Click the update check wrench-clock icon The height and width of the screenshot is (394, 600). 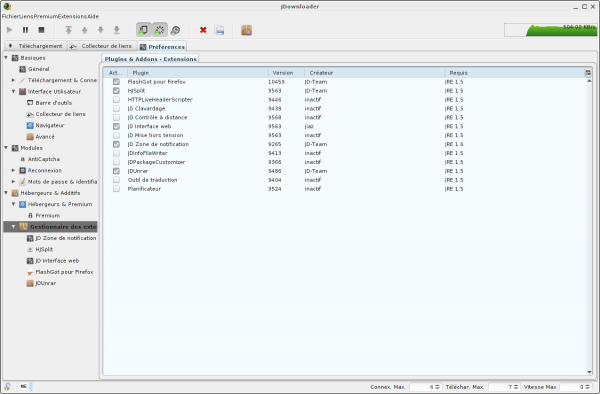(x=175, y=30)
